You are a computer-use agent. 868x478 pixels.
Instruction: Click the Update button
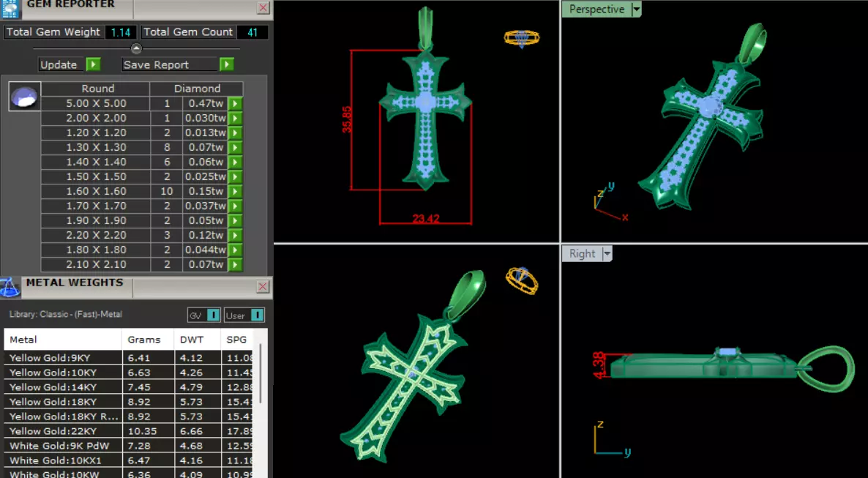pyautogui.click(x=61, y=65)
